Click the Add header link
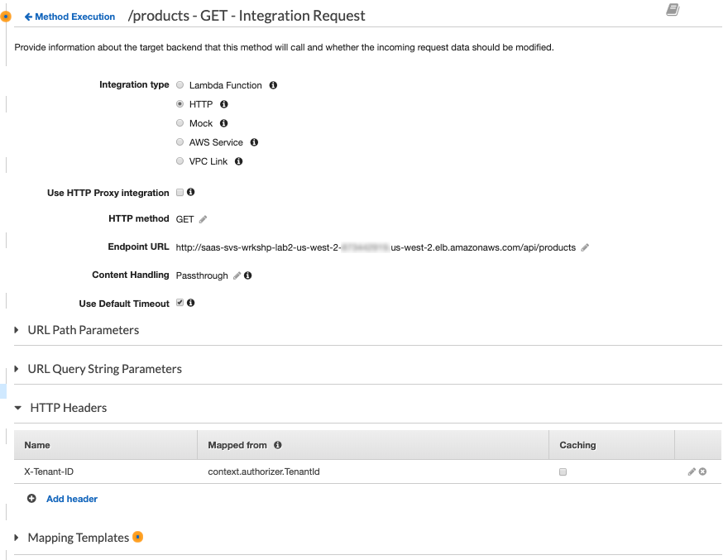Screen dimensions: 728x560 [x=72, y=499]
